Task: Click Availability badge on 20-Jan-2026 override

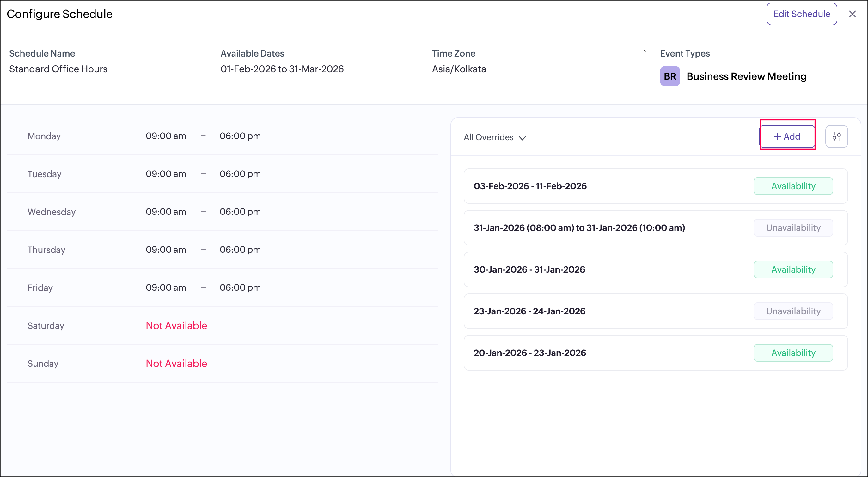Action: point(793,353)
